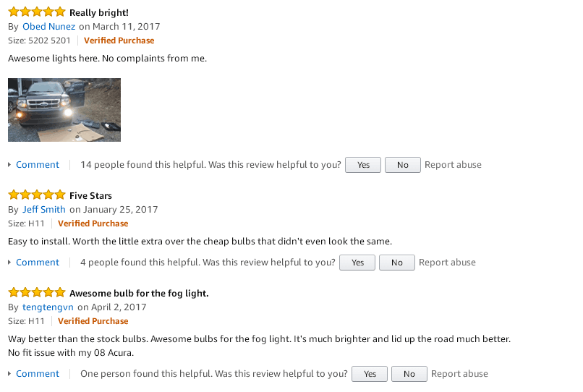This screenshot has height=392, width=583.
Task: Click the star rating on "Really bright!" review
Action: click(x=36, y=12)
